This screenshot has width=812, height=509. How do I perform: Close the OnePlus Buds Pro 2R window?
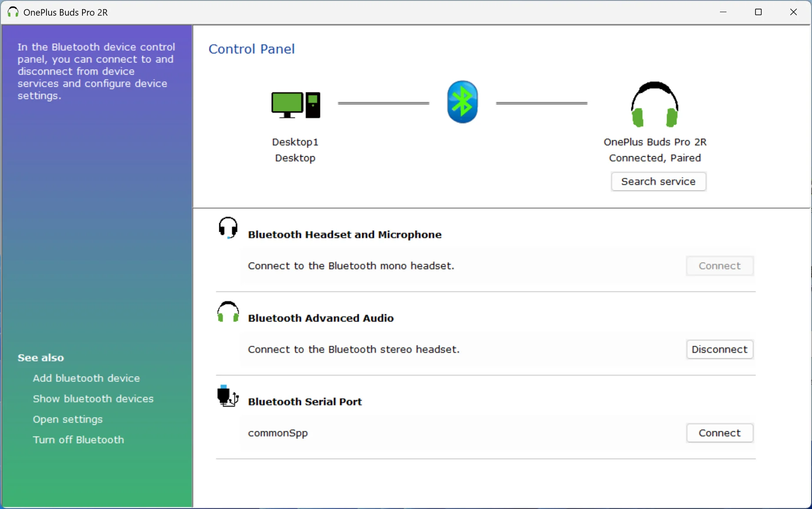point(793,12)
